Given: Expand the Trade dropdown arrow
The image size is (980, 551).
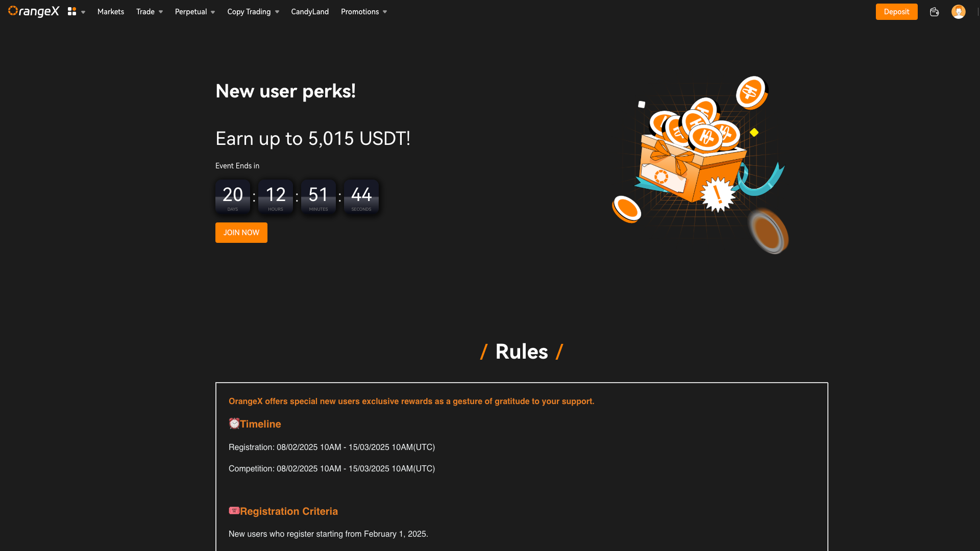Looking at the screenshot, I should pos(161,12).
